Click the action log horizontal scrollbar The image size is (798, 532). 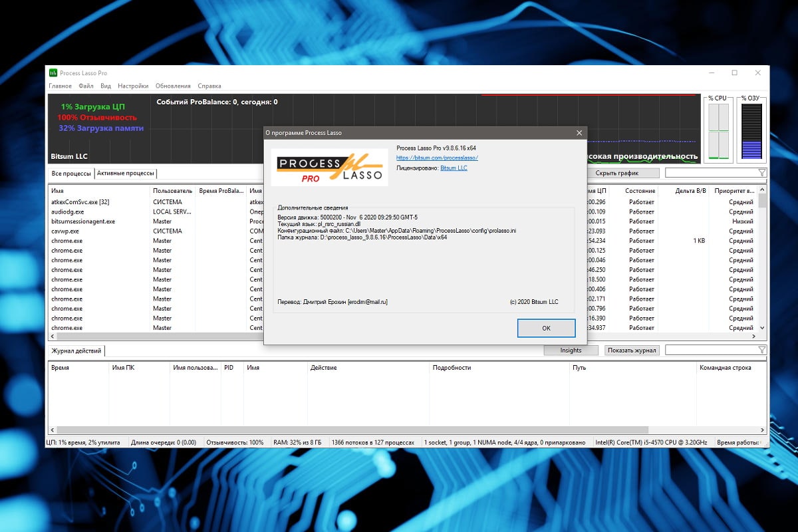(x=352, y=430)
